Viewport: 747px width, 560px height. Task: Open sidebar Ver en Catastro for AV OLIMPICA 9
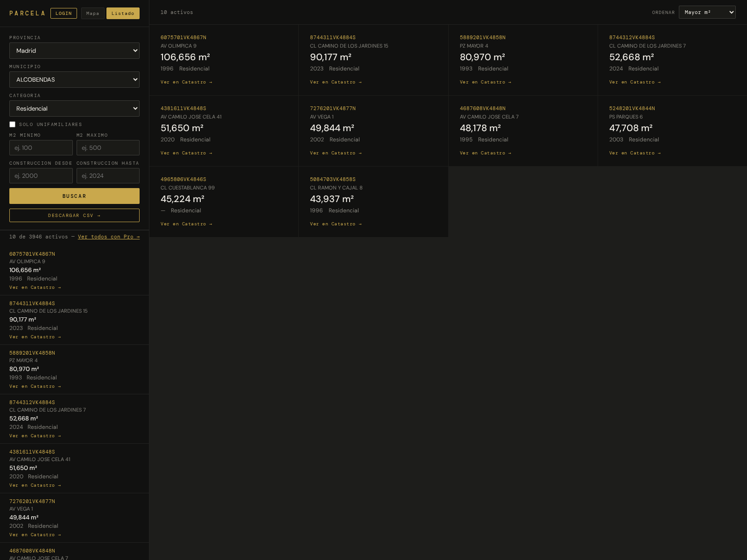pyautogui.click(x=35, y=287)
